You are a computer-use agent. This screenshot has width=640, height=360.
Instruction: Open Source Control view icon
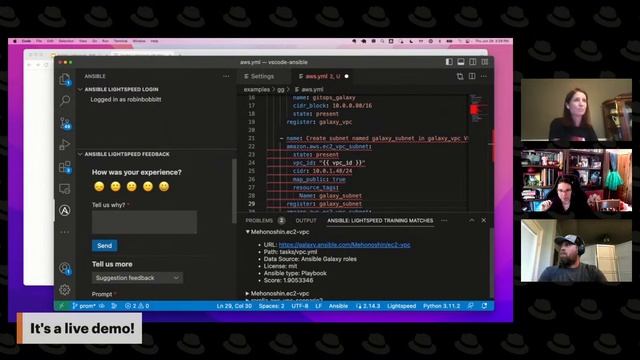click(x=65, y=123)
